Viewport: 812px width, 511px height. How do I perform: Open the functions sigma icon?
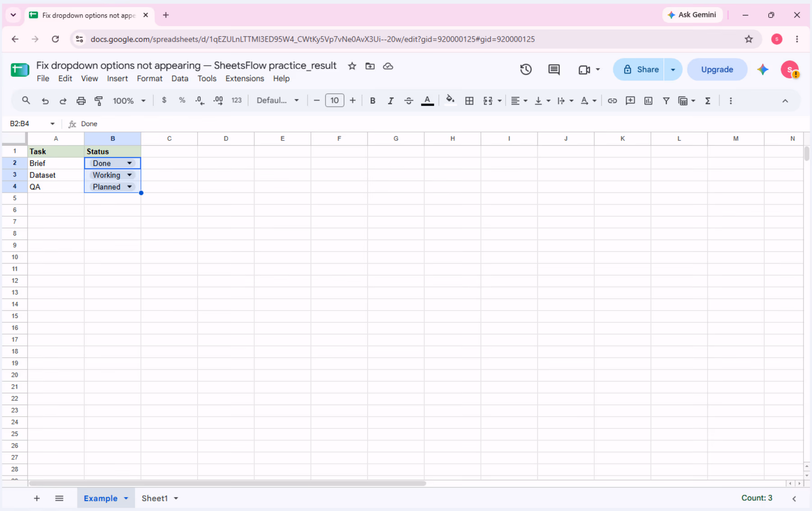pos(708,101)
